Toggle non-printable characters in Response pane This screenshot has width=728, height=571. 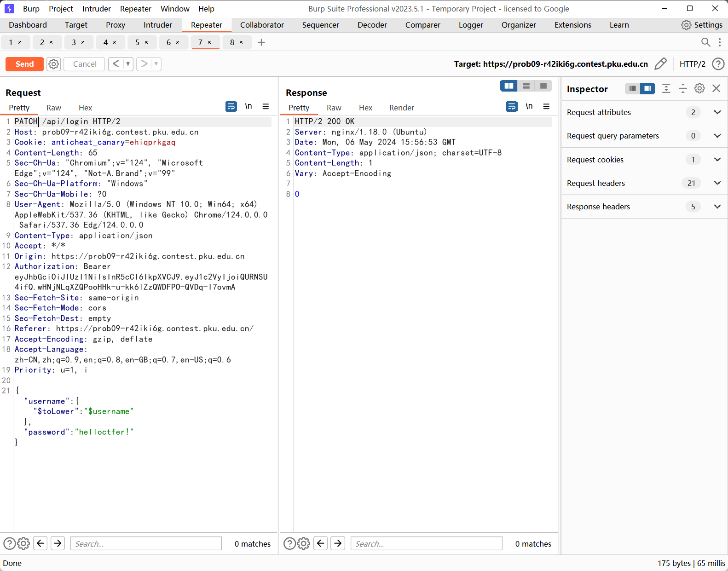(529, 107)
